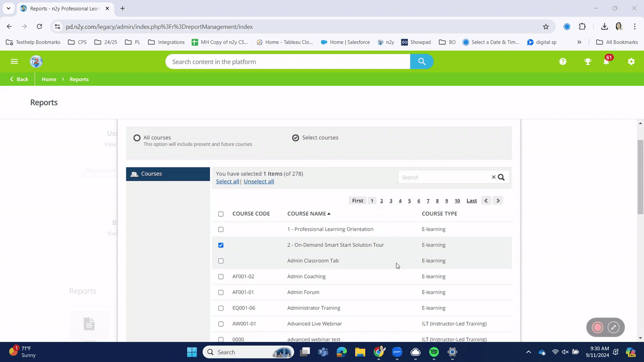644x362 pixels.
Task: Open the help question mark icon
Action: click(x=562, y=61)
